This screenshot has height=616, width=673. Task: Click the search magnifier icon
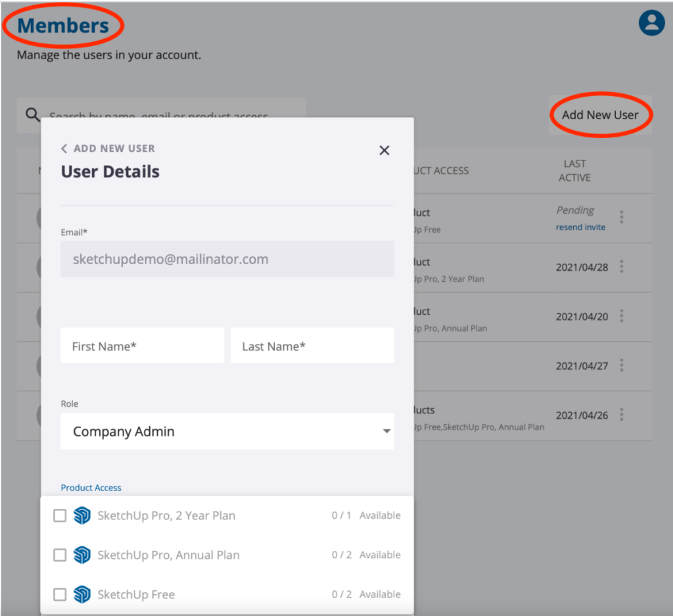point(33,114)
